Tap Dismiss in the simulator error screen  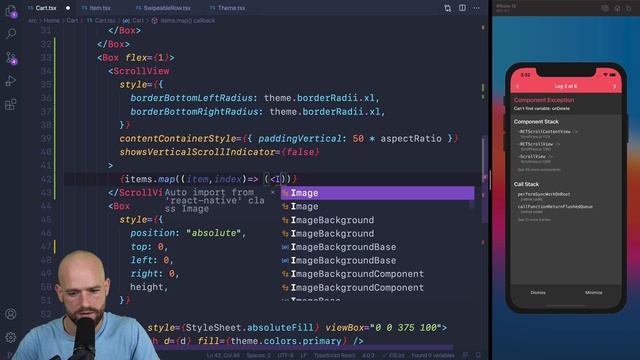click(x=538, y=293)
